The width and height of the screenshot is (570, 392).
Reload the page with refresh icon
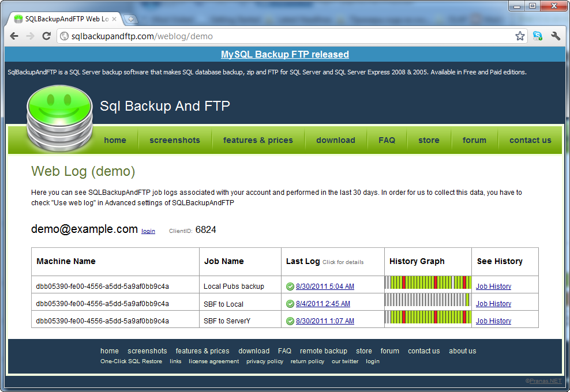click(46, 36)
